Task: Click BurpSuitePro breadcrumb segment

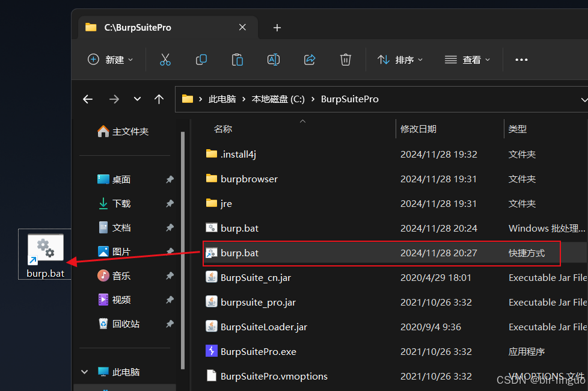Action: (349, 99)
